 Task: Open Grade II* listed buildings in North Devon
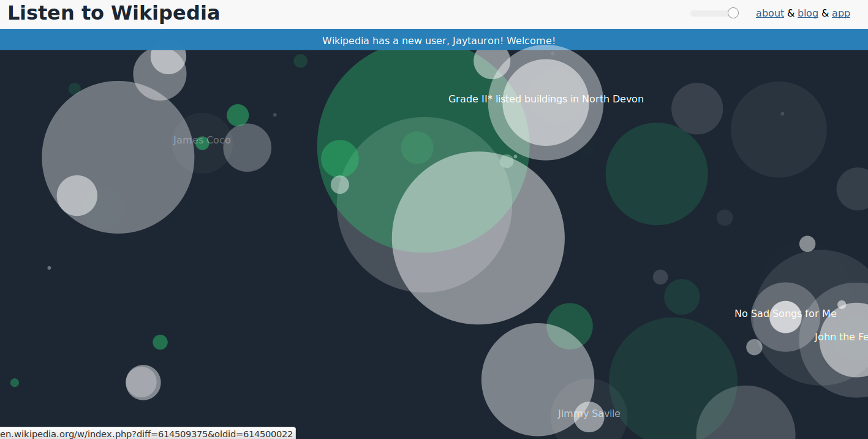click(545, 99)
